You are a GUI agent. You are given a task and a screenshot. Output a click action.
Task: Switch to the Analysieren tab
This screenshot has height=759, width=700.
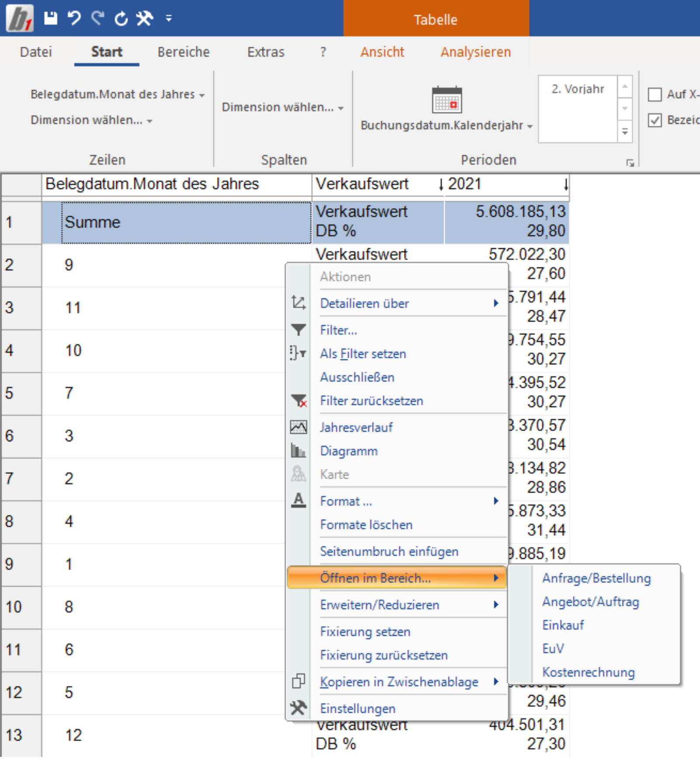coord(475,52)
